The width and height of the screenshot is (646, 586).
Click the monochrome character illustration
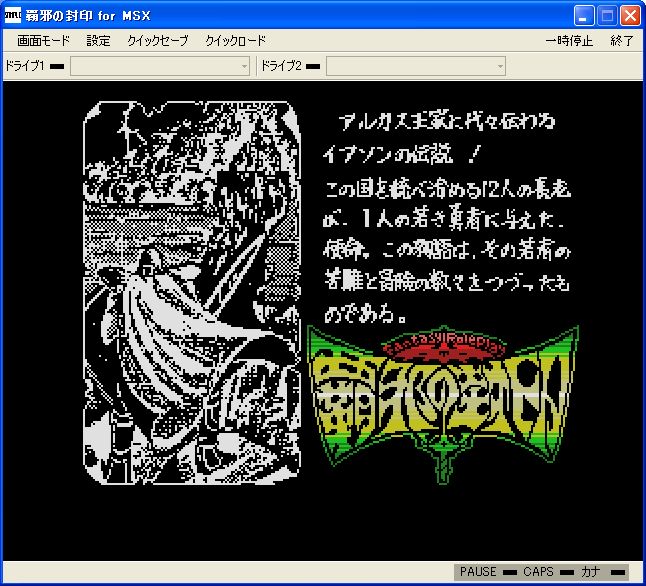tap(192, 292)
